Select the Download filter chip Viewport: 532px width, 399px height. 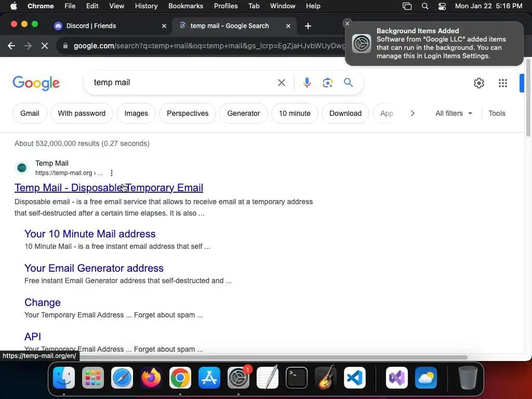(x=345, y=113)
